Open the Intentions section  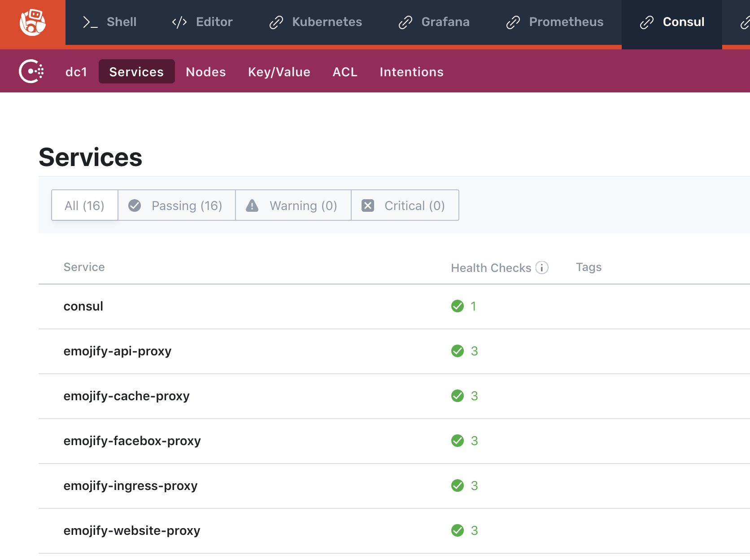(412, 72)
